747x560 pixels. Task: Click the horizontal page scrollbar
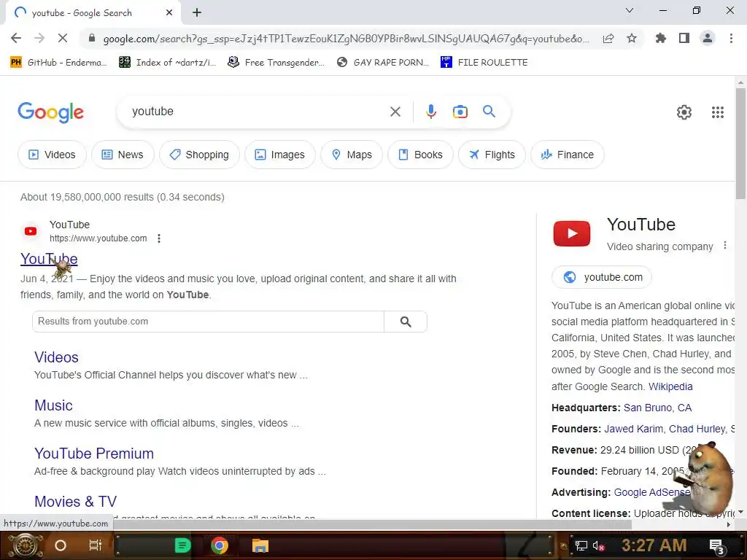tap(371, 524)
